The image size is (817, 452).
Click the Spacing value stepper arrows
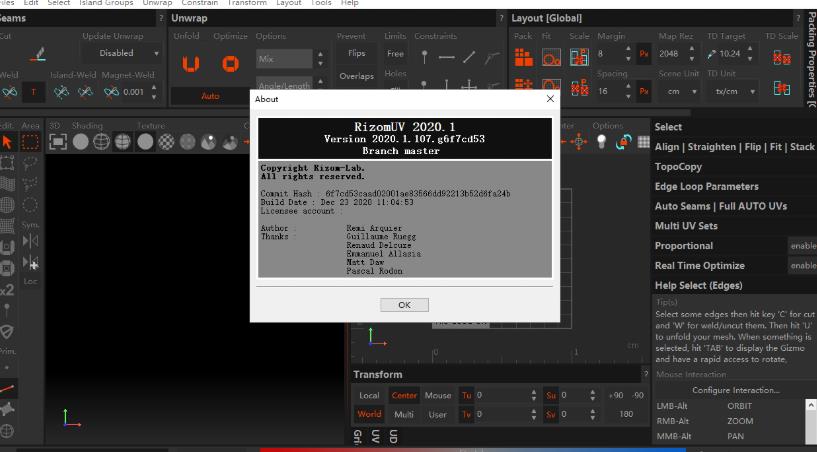click(x=628, y=91)
